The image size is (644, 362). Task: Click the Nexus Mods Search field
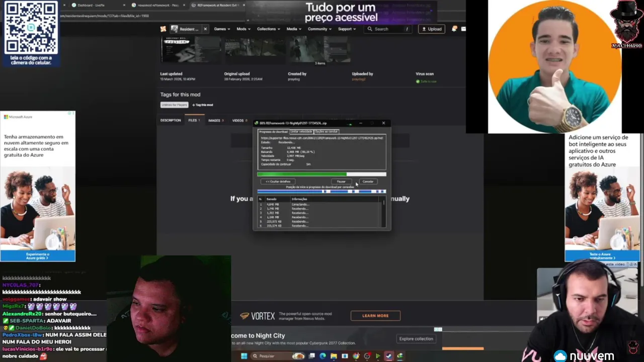(388, 29)
